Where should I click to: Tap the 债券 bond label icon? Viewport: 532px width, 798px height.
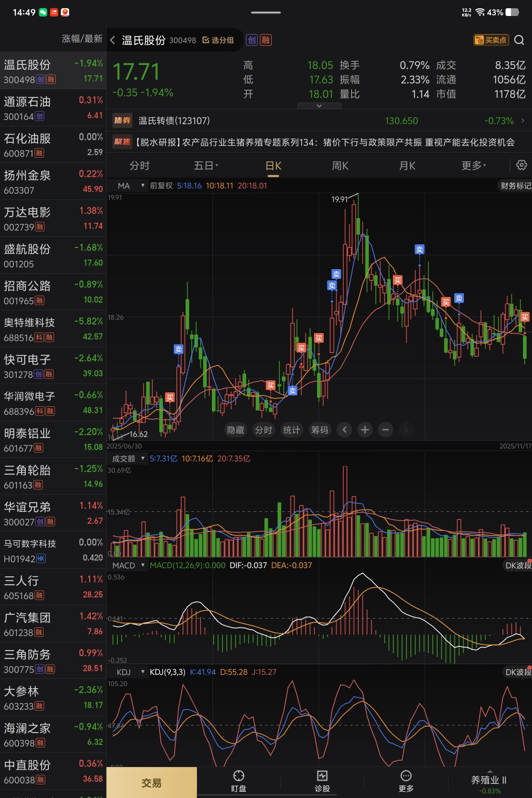(122, 121)
